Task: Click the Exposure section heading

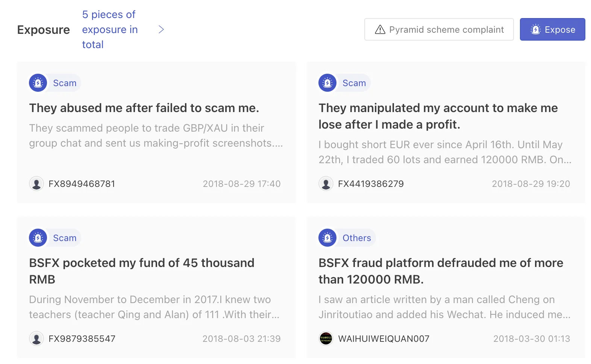Action: (44, 30)
